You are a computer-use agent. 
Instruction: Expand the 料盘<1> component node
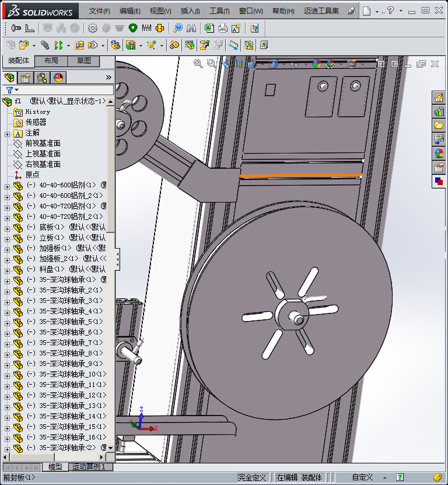[7, 269]
